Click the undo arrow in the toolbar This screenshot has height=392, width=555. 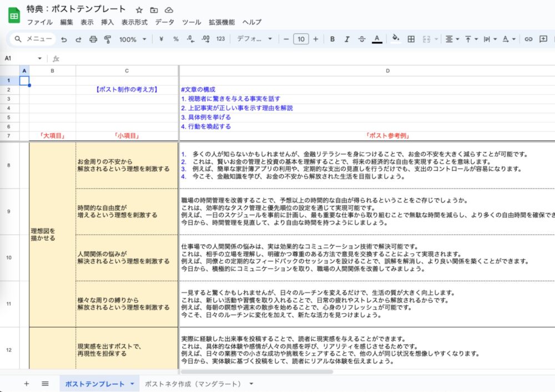[x=64, y=39]
